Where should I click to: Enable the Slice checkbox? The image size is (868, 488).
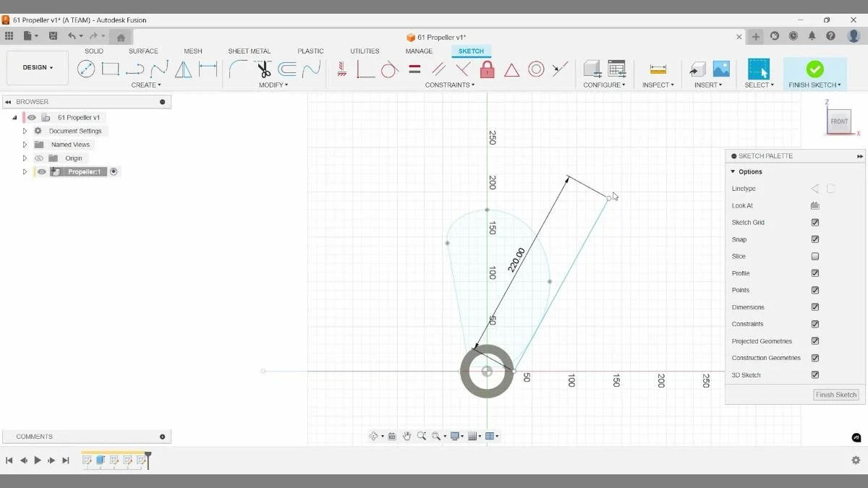coord(814,256)
